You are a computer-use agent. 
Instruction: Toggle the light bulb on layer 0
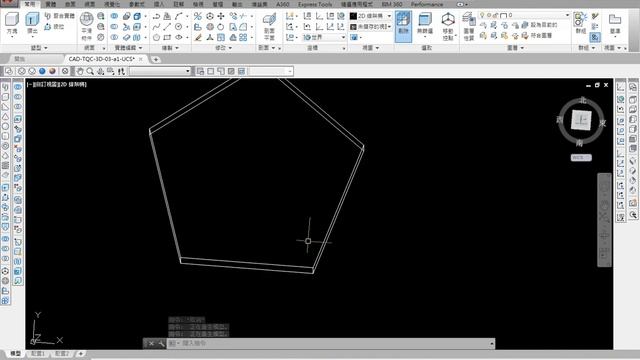[482, 15]
